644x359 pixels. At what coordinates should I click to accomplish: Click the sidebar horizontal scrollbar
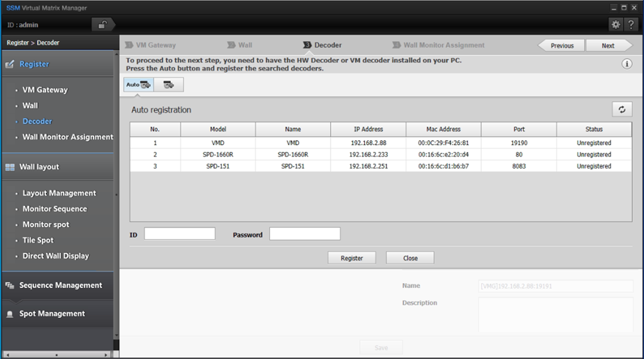click(57, 355)
